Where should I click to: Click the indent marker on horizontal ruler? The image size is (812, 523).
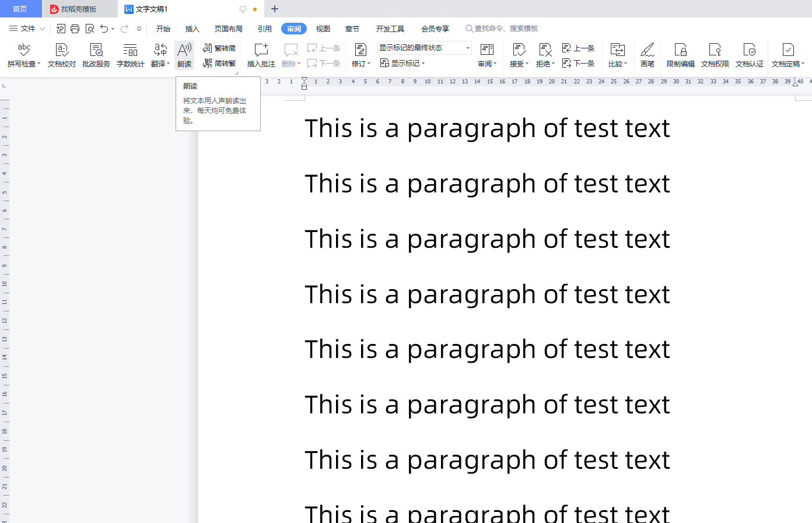point(304,83)
